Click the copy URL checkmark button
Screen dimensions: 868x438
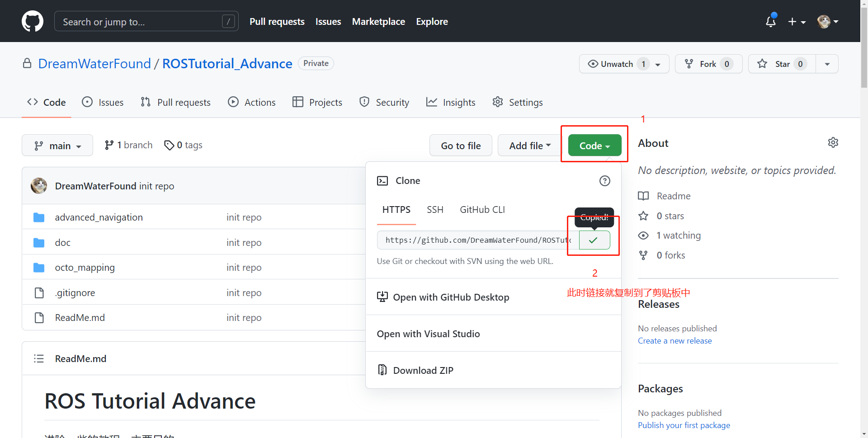tap(594, 240)
